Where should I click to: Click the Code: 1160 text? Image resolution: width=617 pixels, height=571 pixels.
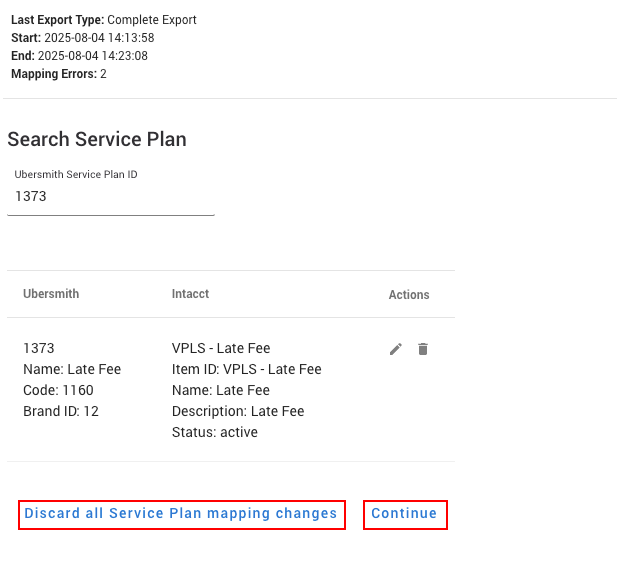(58, 390)
